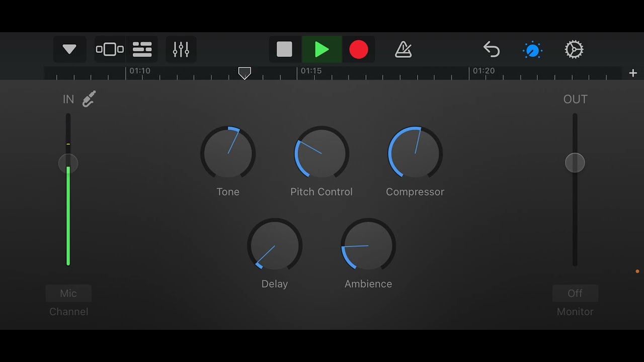This screenshot has height=362, width=644.
Task: Click the IN label
Action: point(68,99)
